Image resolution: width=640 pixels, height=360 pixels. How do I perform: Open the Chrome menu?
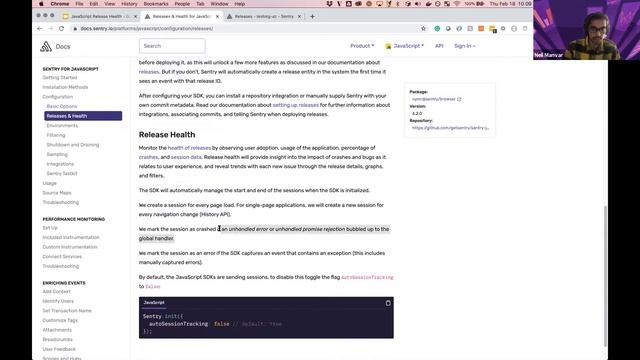(60, 4)
